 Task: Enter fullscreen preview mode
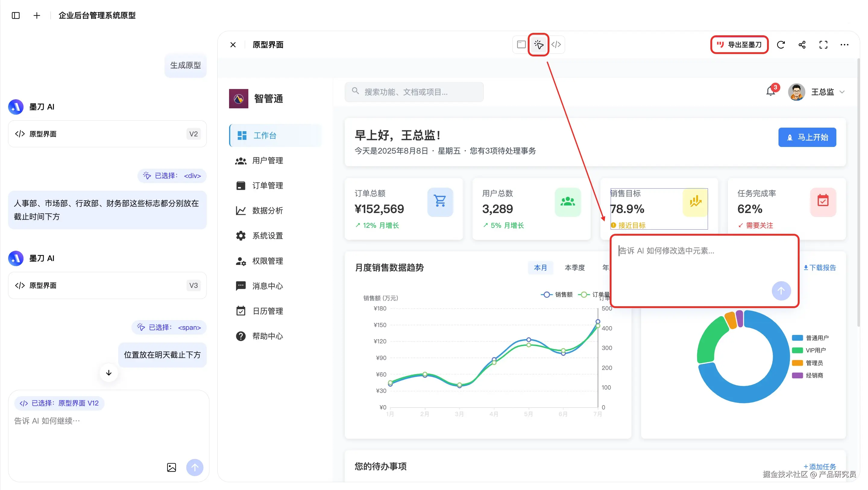(823, 45)
